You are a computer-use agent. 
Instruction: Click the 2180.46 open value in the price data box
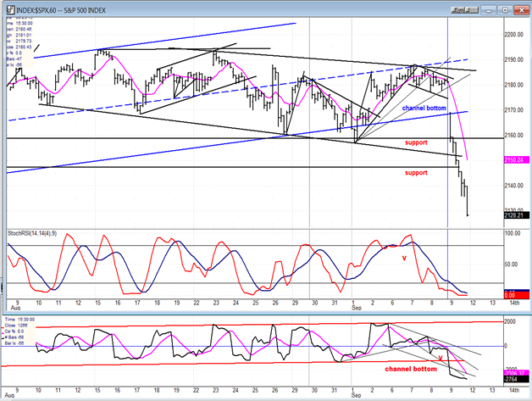point(23,29)
